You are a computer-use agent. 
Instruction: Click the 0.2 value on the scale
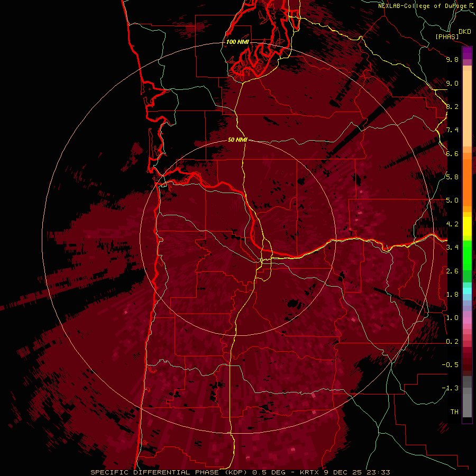(x=452, y=342)
